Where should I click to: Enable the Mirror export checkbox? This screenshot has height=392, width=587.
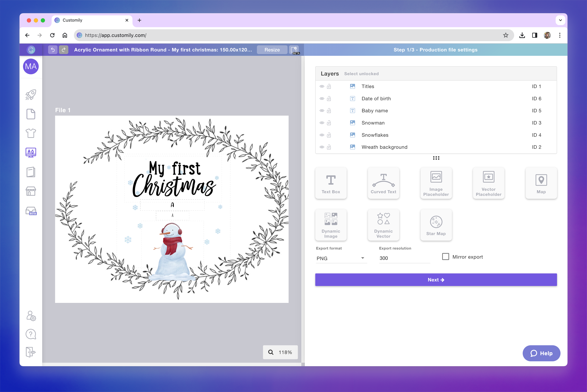pyautogui.click(x=445, y=257)
